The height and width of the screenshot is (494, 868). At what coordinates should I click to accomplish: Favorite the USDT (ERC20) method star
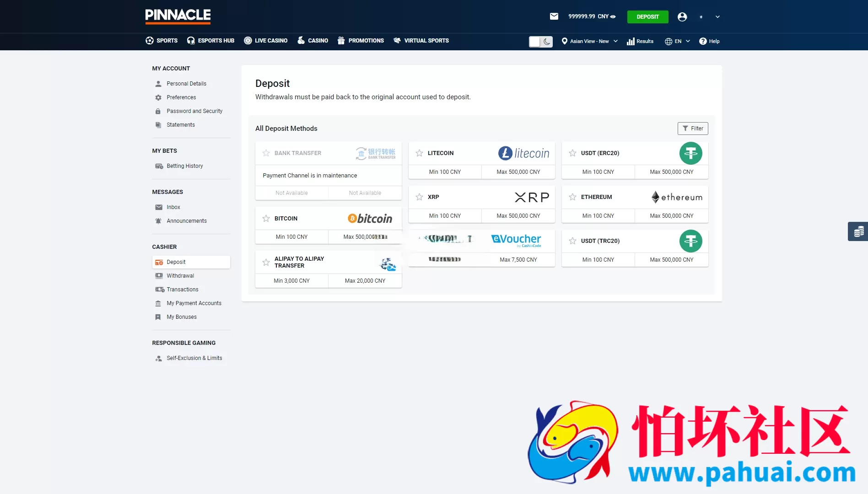[x=572, y=153]
